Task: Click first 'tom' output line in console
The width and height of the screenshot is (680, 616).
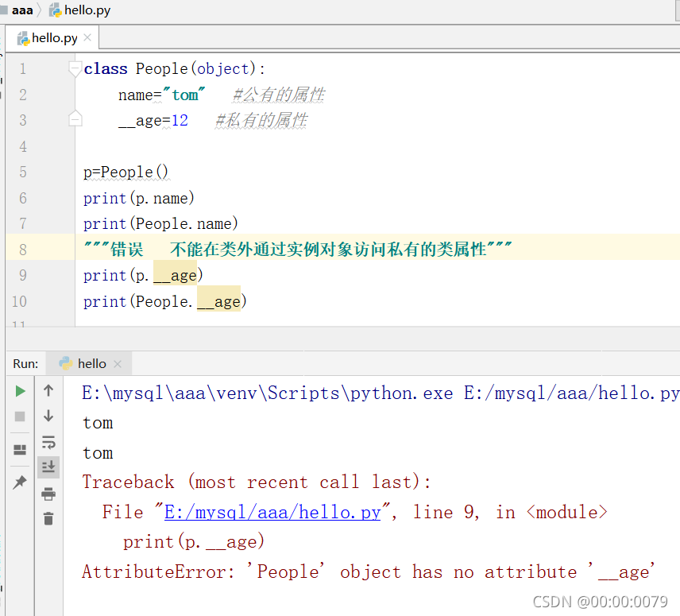Action: [98, 423]
